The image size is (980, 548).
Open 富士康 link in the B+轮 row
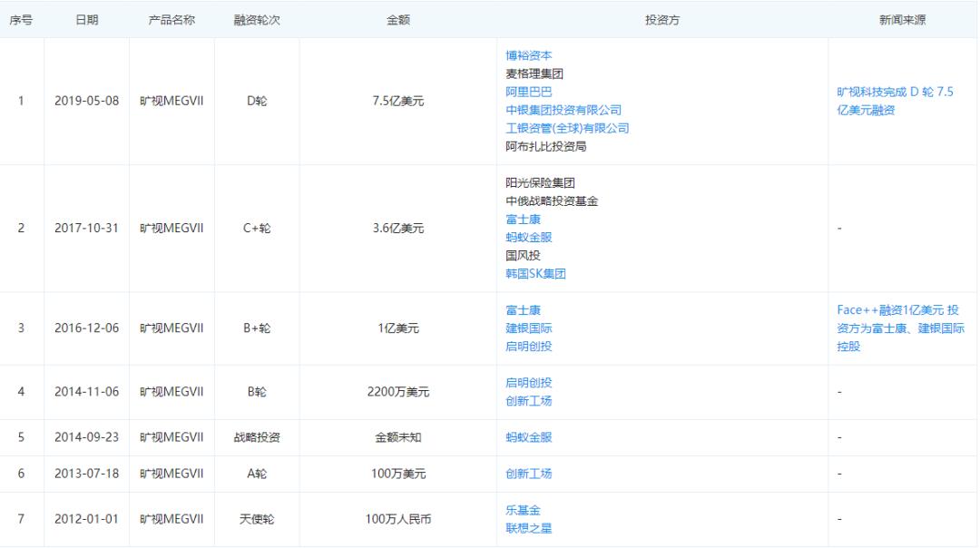[523, 310]
